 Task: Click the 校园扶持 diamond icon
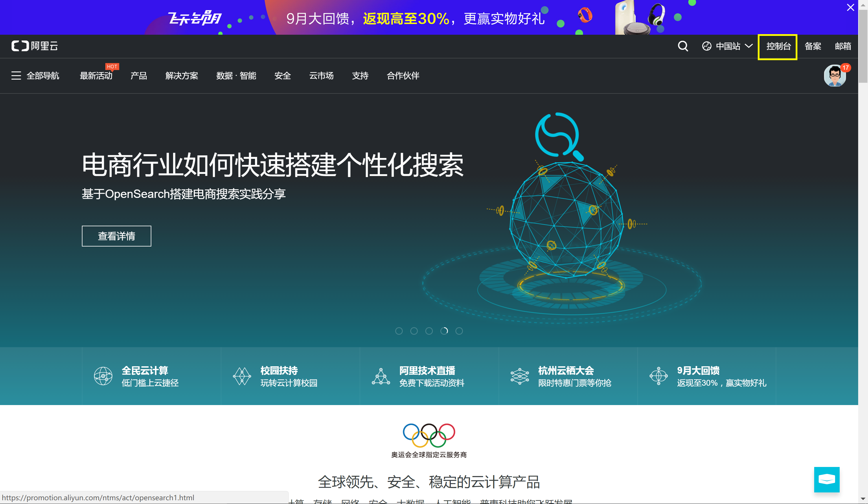coord(242,376)
